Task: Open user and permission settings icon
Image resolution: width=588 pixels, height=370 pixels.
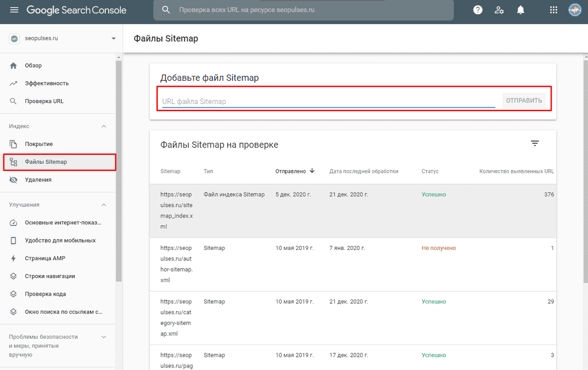Action: pyautogui.click(x=499, y=10)
